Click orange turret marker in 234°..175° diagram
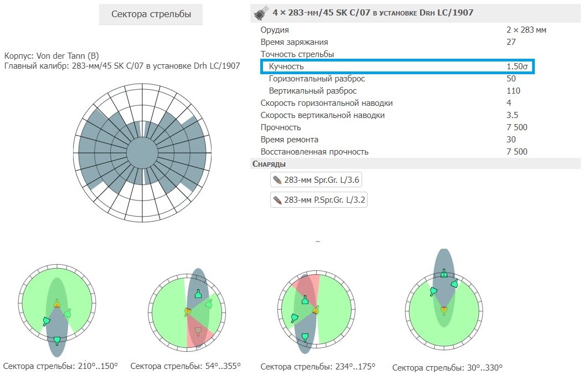Screen dimensions: 588x385 point(316,310)
